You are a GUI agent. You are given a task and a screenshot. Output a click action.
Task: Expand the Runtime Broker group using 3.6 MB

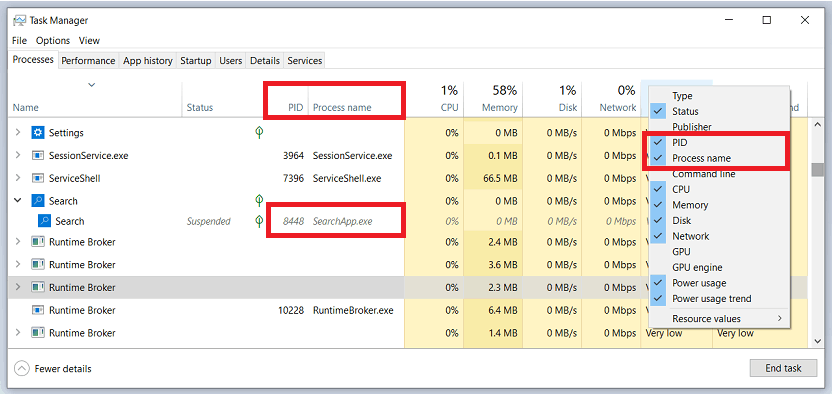pyautogui.click(x=18, y=264)
